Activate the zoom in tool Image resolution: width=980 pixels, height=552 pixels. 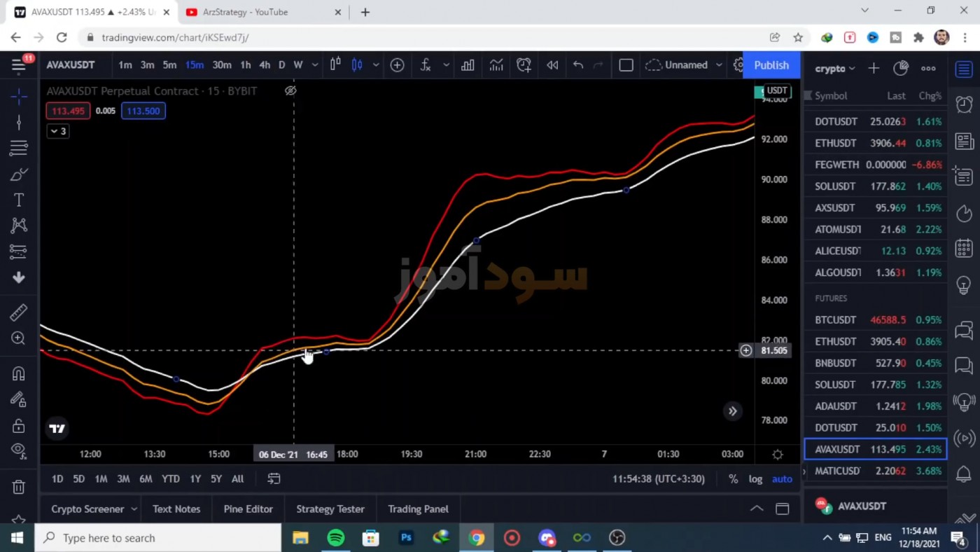coord(19,338)
